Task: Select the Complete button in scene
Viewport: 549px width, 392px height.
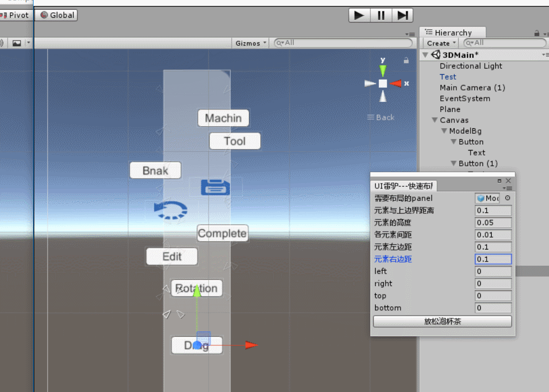Action: [x=223, y=233]
